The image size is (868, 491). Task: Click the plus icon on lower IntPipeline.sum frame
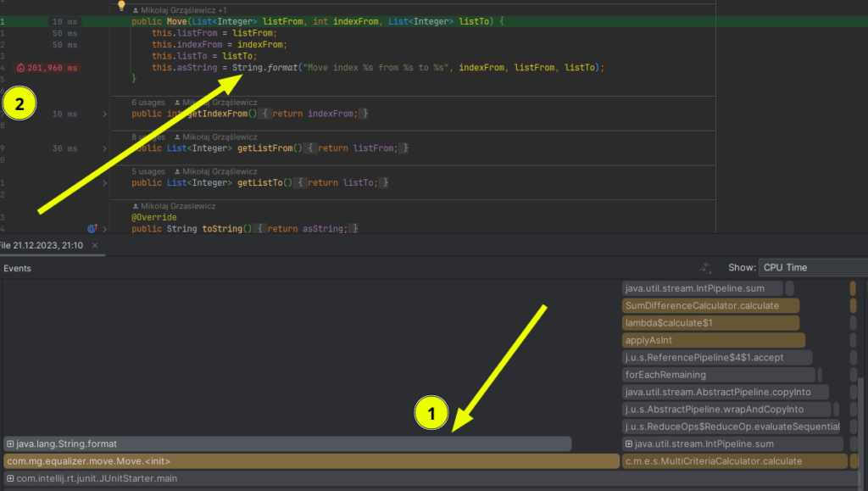[629, 444]
